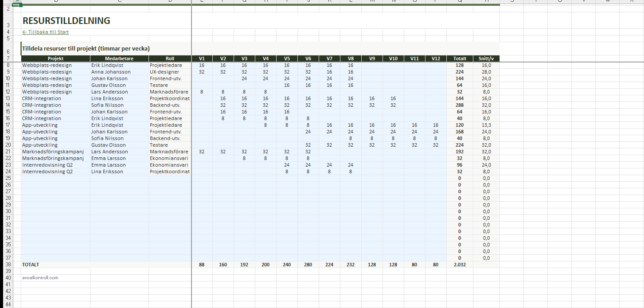Select the 'Snitt/v' header cell

tap(486, 58)
